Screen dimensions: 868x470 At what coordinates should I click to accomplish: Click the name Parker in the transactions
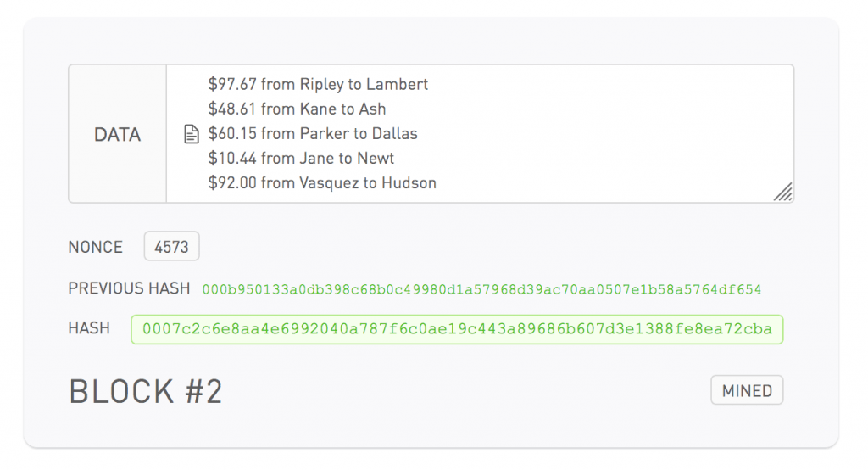point(325,134)
